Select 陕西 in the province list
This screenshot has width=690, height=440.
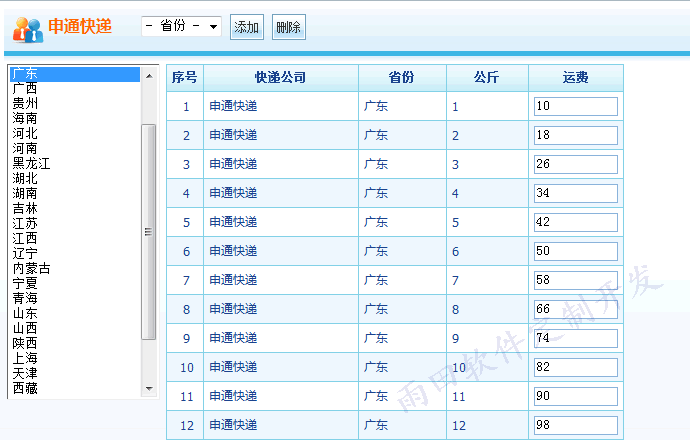coord(75,343)
